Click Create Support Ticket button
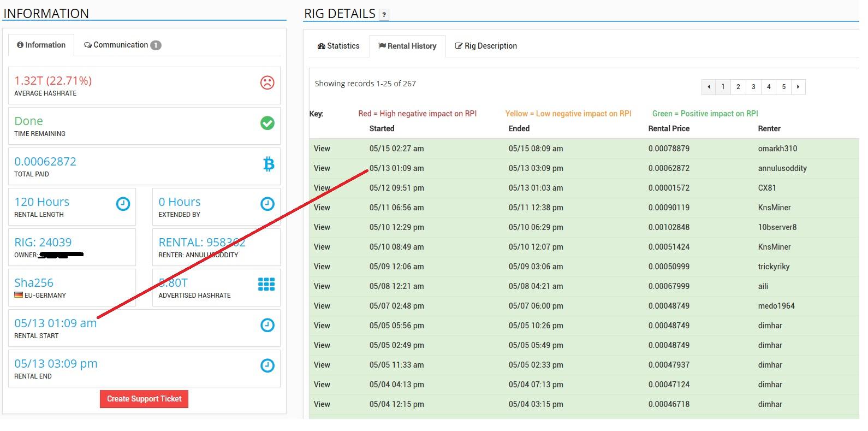 pos(144,399)
